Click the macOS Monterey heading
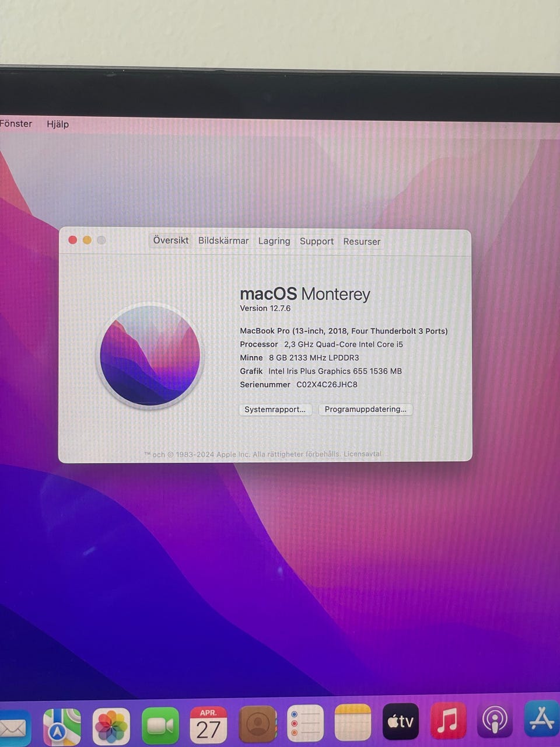 click(305, 294)
